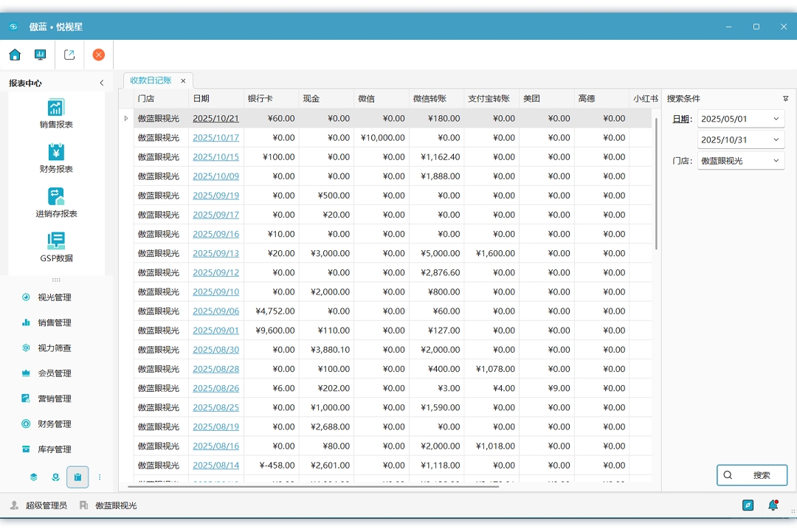Screen dimensions: 797x532
Task: Open the 2025/10/17 date link
Action: pyautogui.click(x=215, y=138)
